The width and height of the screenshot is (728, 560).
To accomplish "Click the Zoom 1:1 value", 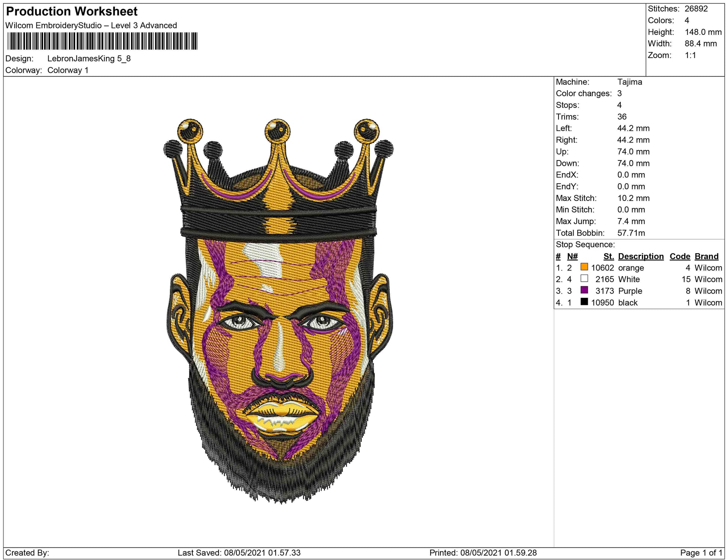I will tap(690, 55).
